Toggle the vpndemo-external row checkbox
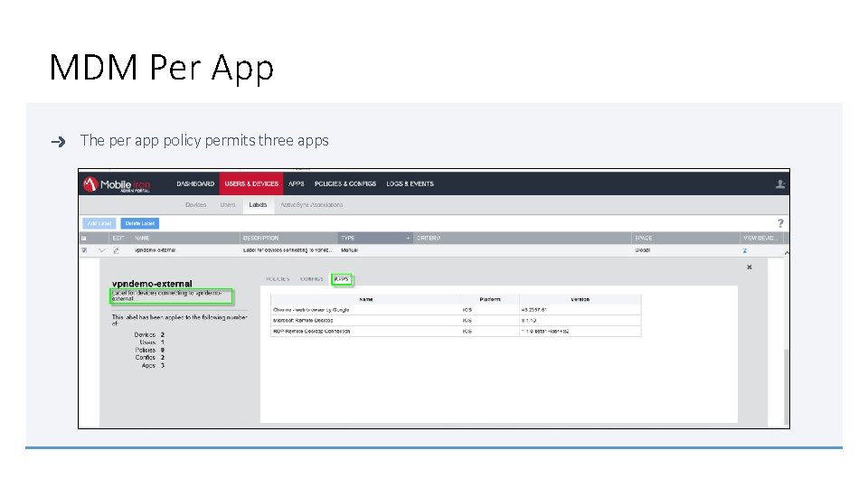The height and width of the screenshot is (488, 868). (x=84, y=250)
